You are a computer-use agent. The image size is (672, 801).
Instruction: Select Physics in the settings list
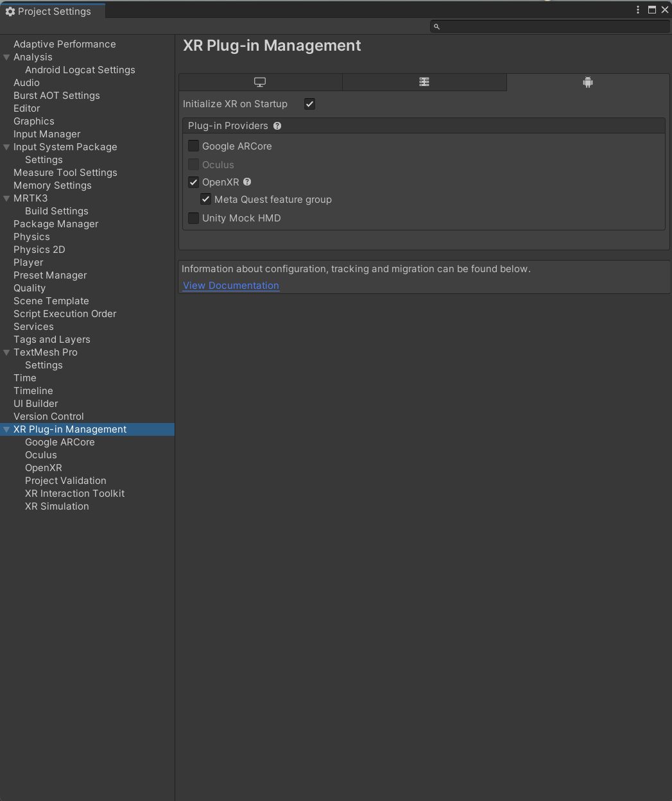(x=31, y=237)
